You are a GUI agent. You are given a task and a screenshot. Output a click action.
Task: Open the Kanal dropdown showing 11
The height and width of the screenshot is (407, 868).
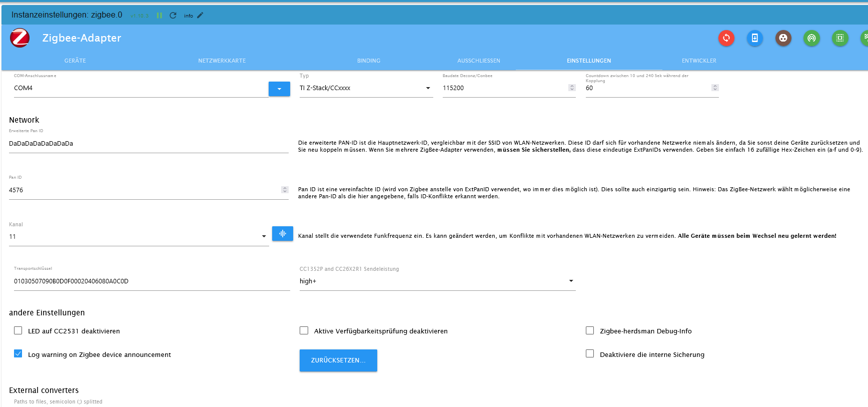(139, 237)
